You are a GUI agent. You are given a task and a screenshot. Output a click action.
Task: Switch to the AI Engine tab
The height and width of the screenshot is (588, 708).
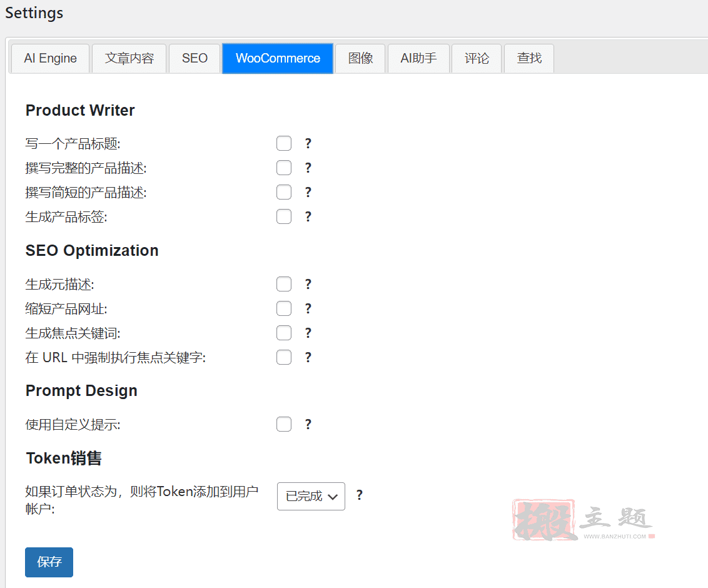[50, 58]
